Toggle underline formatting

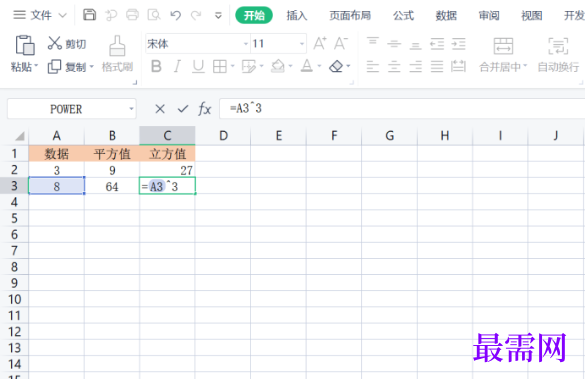click(x=198, y=66)
